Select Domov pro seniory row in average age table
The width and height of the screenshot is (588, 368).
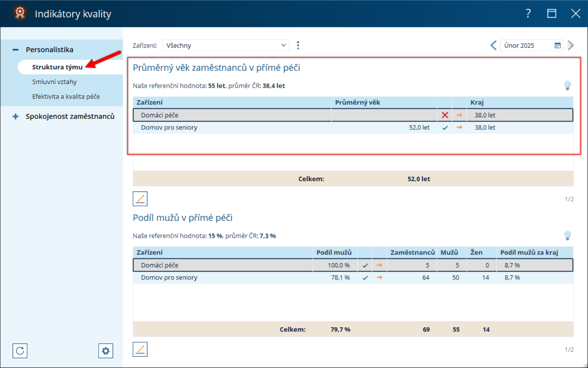pos(353,127)
